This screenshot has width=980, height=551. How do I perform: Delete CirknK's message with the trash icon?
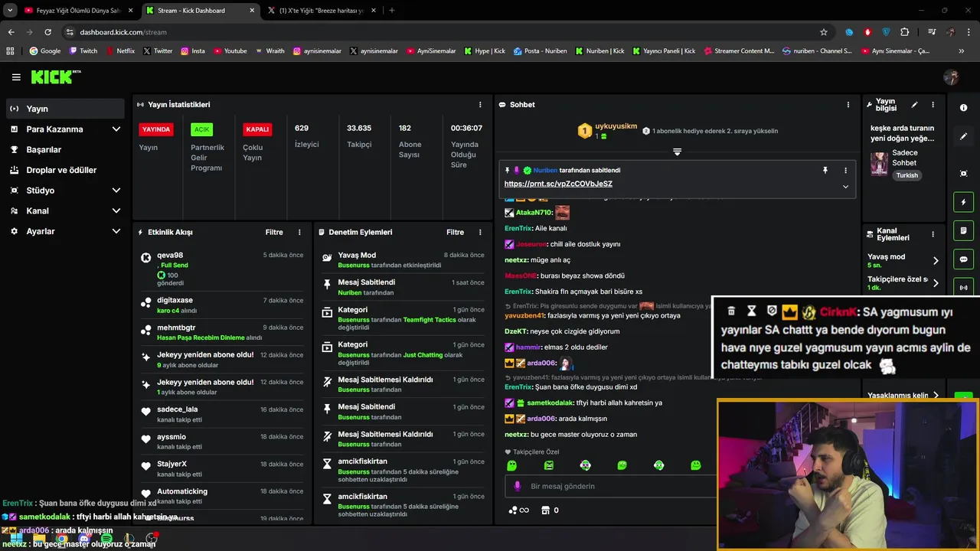click(731, 311)
